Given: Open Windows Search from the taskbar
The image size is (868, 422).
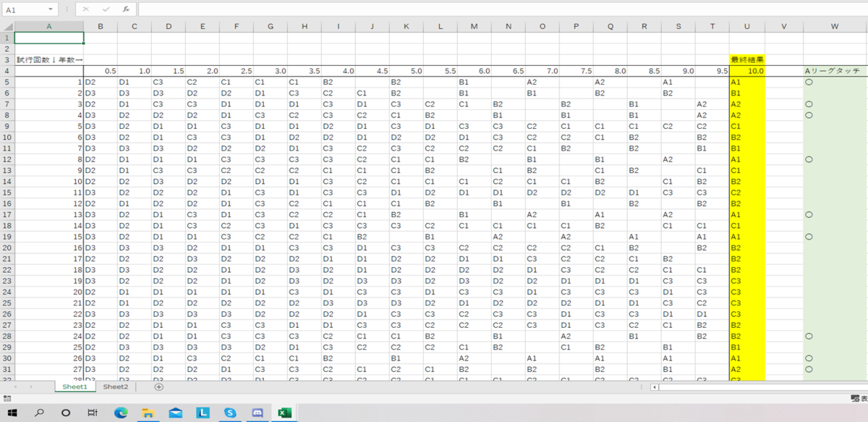Looking at the screenshot, I should pos(40,412).
